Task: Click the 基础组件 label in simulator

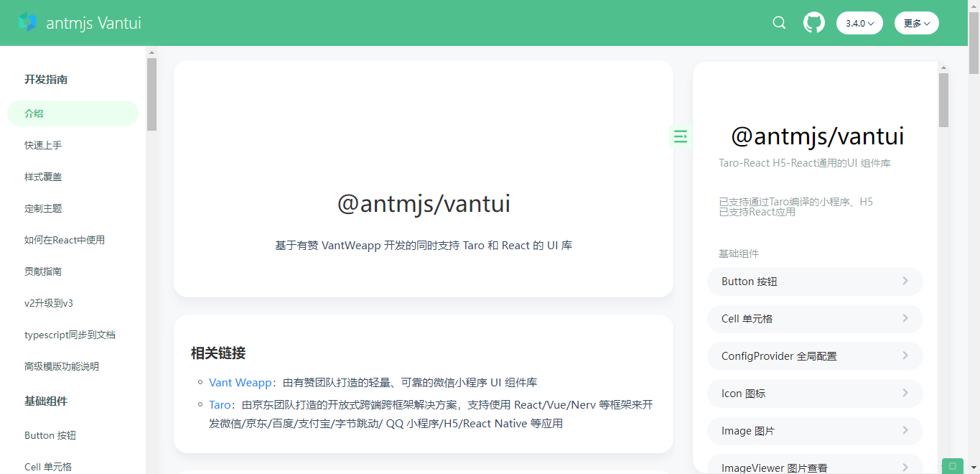Action: pos(739,254)
